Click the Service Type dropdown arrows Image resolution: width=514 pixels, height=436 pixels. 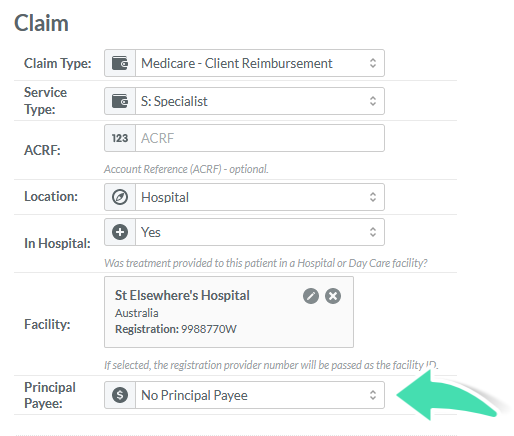point(373,101)
